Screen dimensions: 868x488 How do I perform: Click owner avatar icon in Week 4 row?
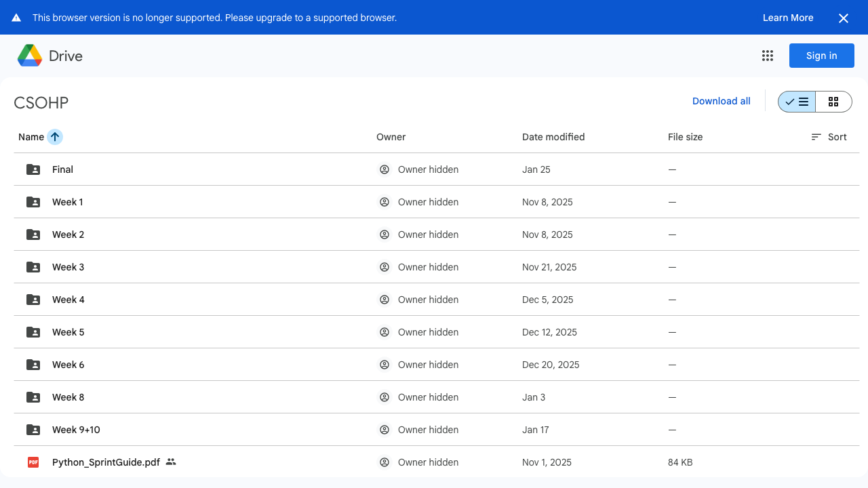click(384, 300)
